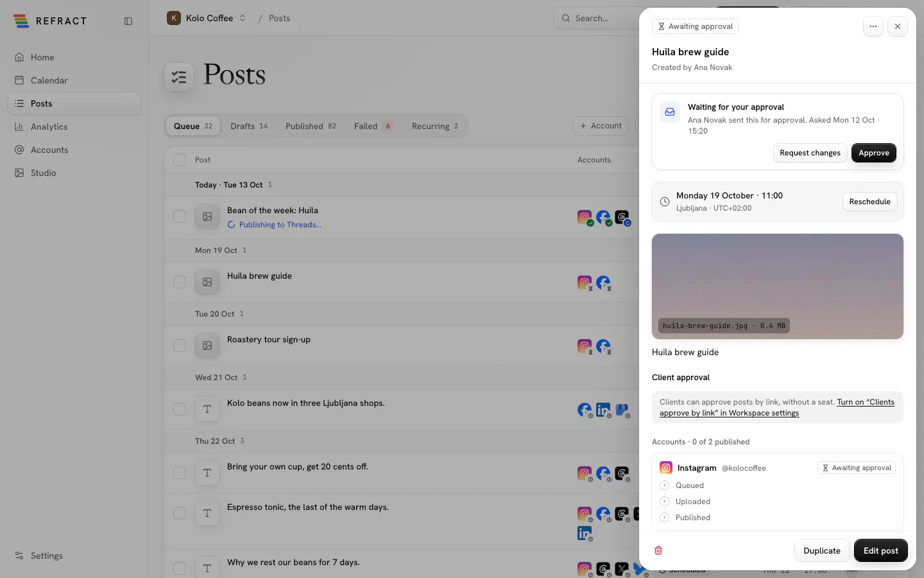Open Analytics in the sidebar

pos(74,127)
